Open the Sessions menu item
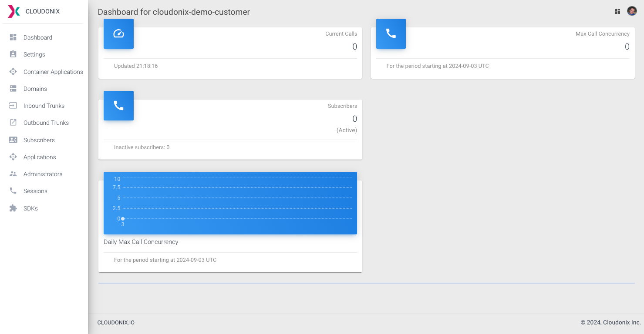Screen dimensions: 644x334 [35, 191]
